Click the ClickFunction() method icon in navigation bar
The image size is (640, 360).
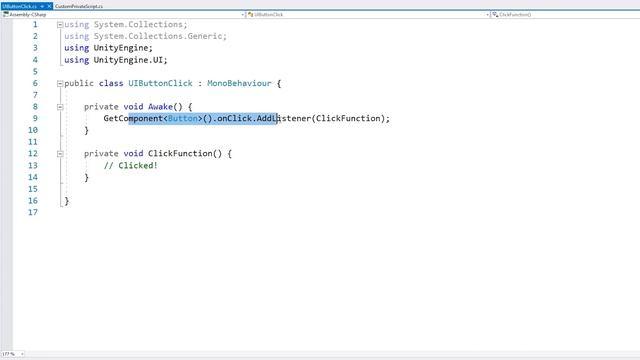click(495, 14)
